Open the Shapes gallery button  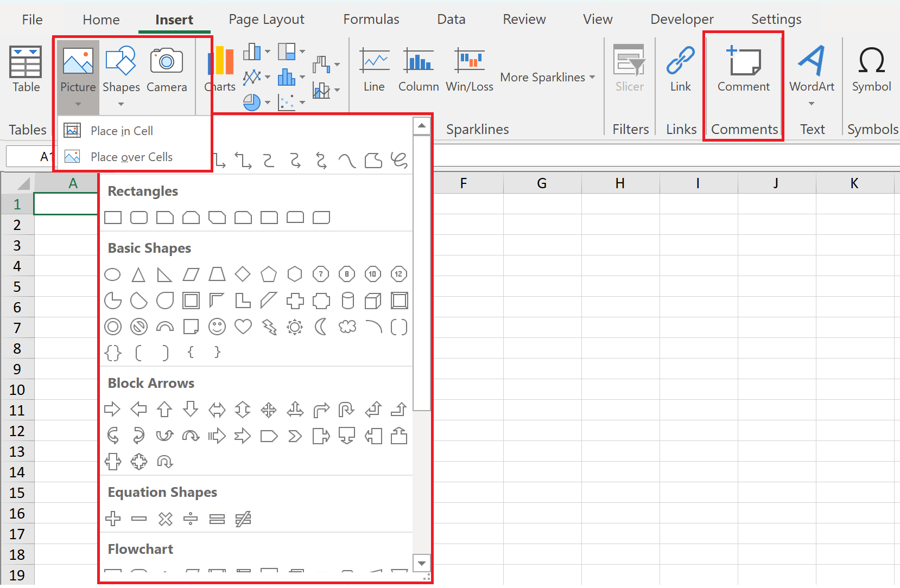click(121, 76)
